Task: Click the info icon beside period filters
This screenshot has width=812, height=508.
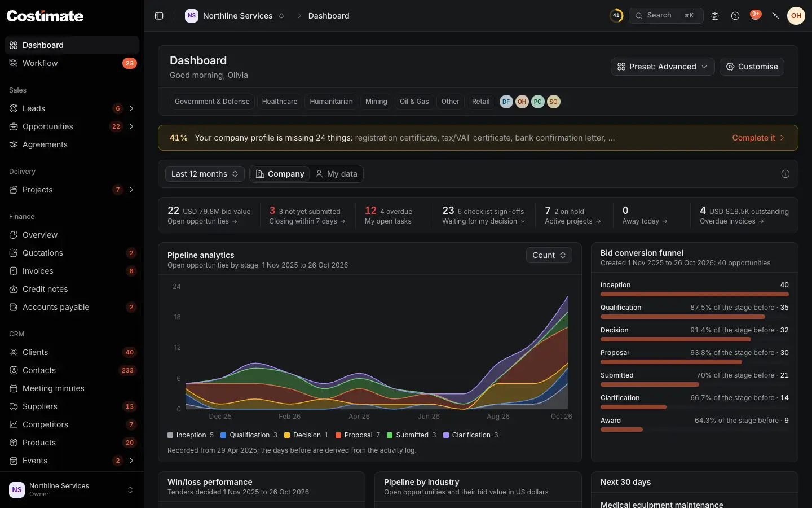Action: tap(785, 174)
